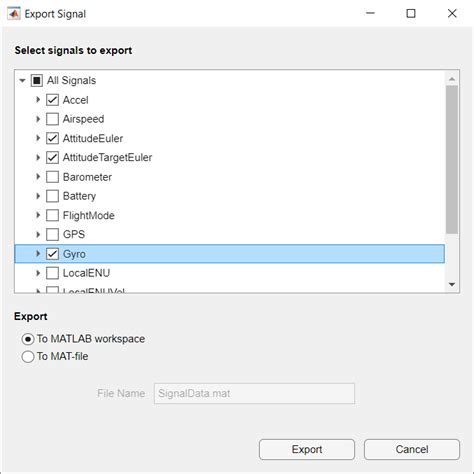This screenshot has height=474, width=474.
Task: Uncheck the Accel signal checkbox
Action: [x=52, y=100]
